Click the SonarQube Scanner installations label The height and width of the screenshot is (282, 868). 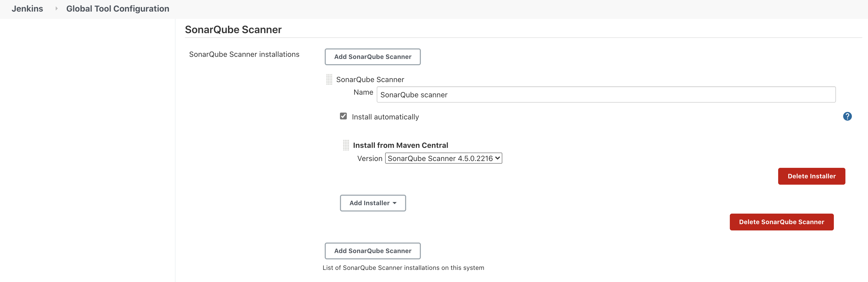(x=244, y=54)
